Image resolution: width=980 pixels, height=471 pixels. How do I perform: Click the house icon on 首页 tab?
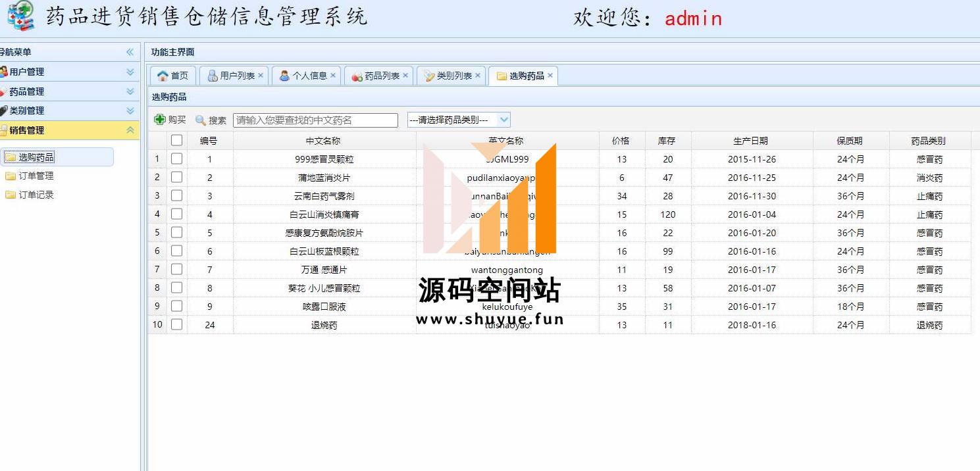(x=163, y=76)
